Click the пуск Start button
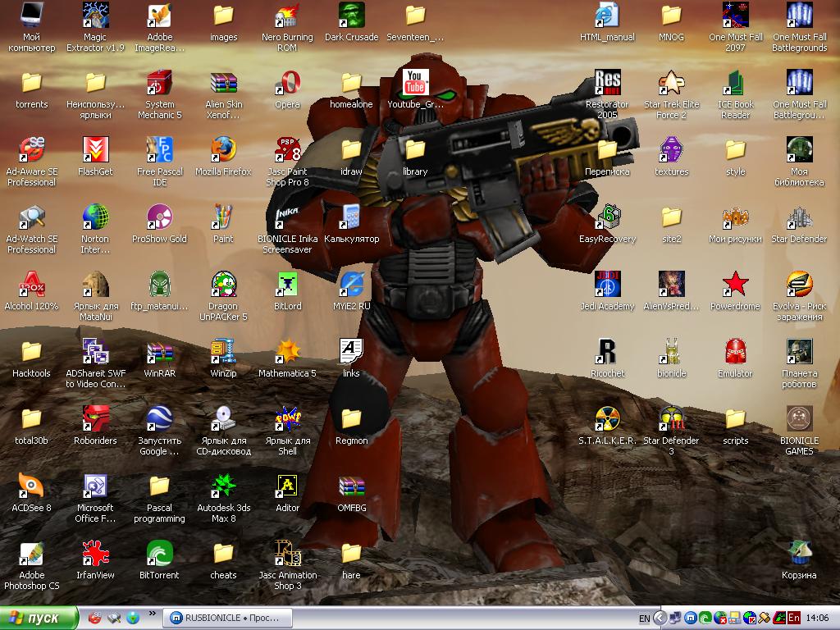The image size is (840, 630). point(39,619)
